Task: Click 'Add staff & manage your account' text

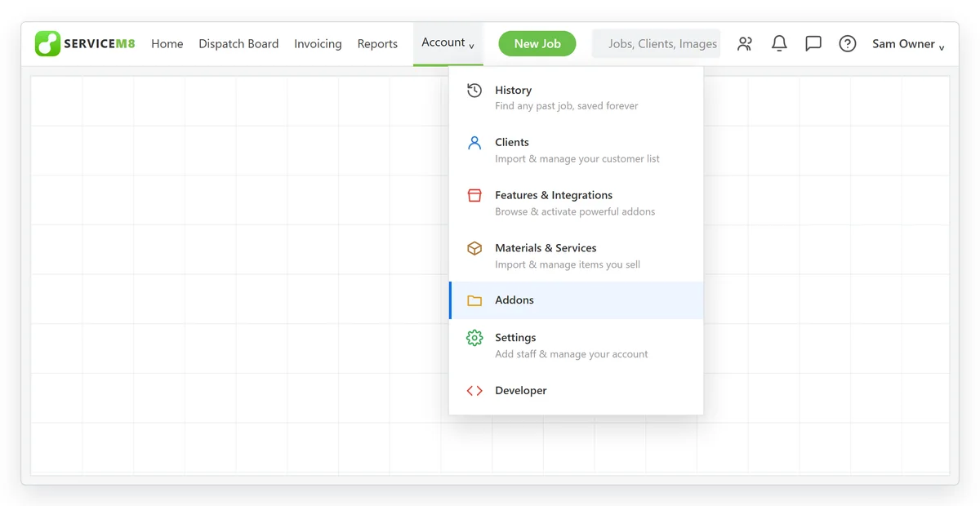Action: click(x=572, y=354)
